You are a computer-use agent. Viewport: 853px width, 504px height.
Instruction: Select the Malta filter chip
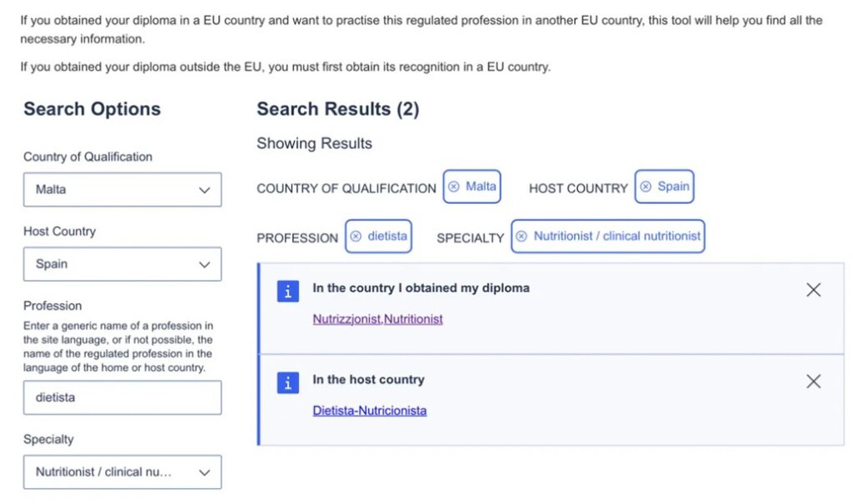471,187
